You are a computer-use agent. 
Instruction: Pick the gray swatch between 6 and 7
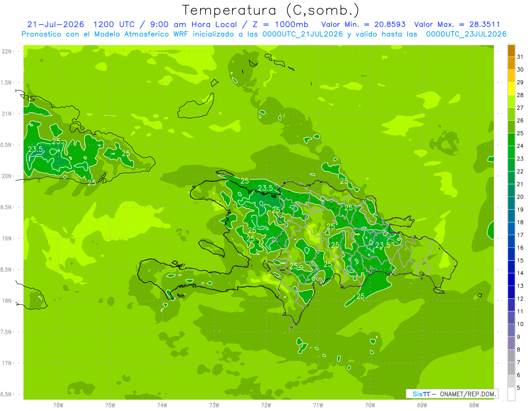511,368
